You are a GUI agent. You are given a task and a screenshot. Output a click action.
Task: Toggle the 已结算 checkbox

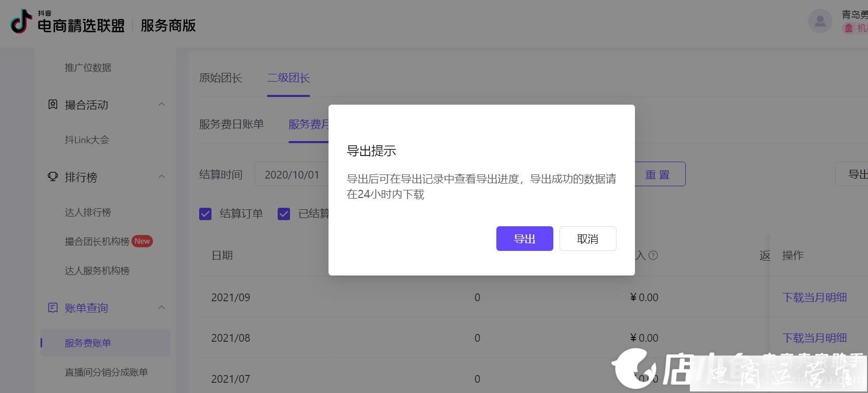(x=284, y=214)
